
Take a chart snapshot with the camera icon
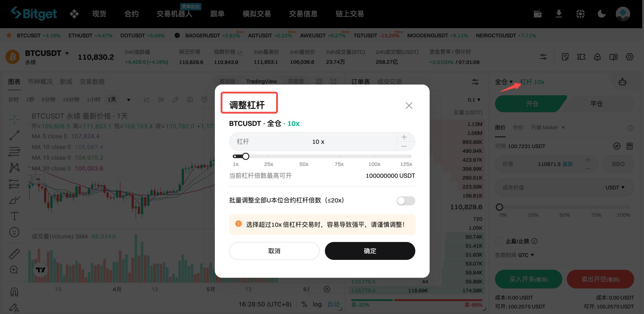[190, 99]
